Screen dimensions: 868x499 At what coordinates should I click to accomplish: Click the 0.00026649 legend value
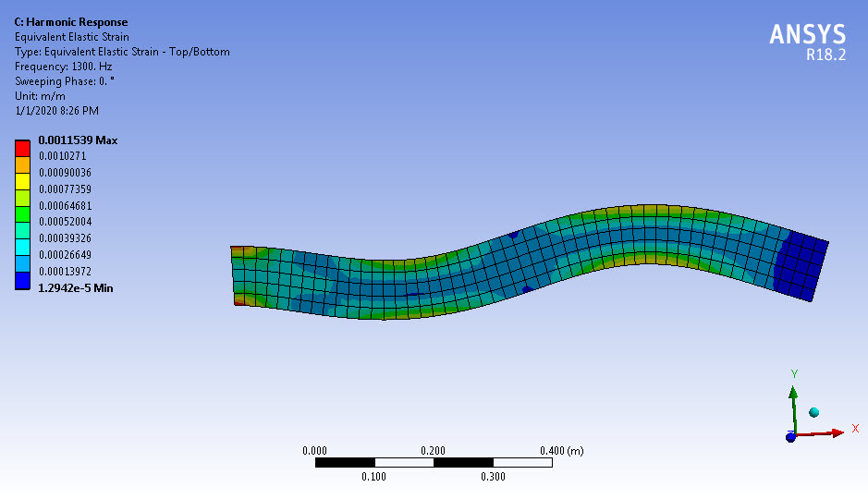pyautogui.click(x=65, y=255)
